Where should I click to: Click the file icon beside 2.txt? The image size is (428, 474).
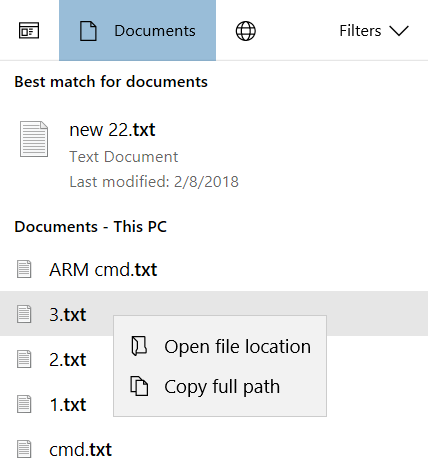[24, 359]
